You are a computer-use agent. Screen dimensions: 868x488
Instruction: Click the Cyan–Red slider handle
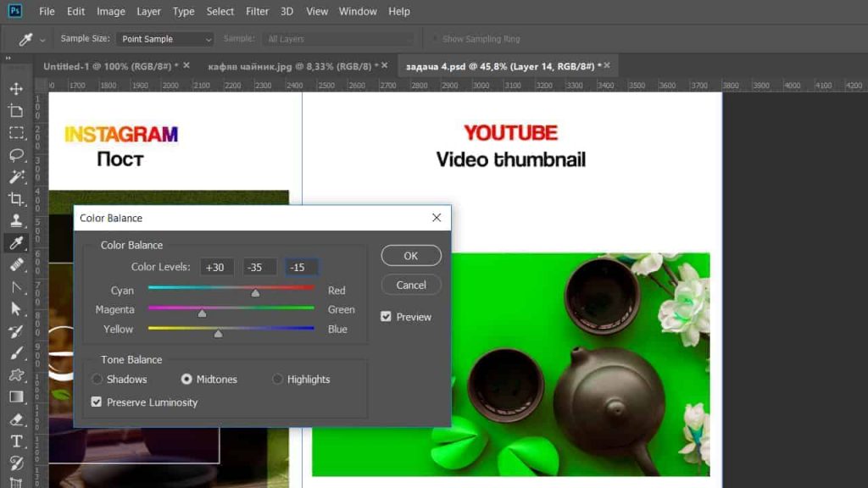(255, 292)
